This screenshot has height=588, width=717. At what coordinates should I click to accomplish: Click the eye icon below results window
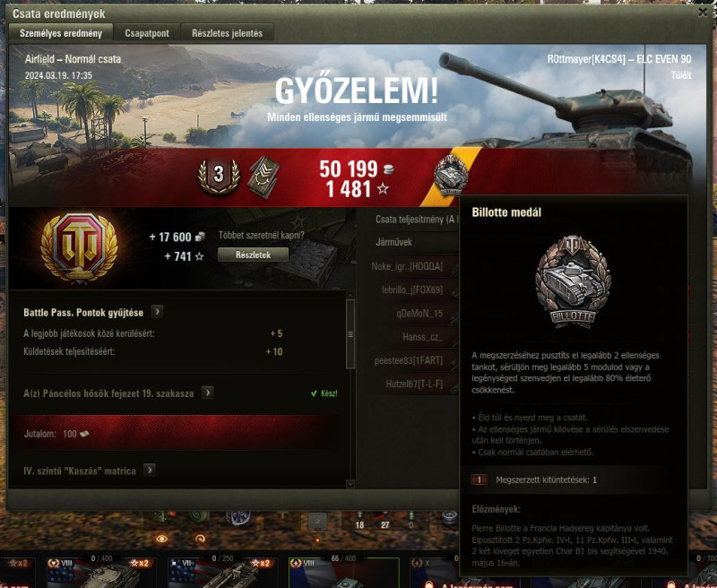tap(161, 539)
